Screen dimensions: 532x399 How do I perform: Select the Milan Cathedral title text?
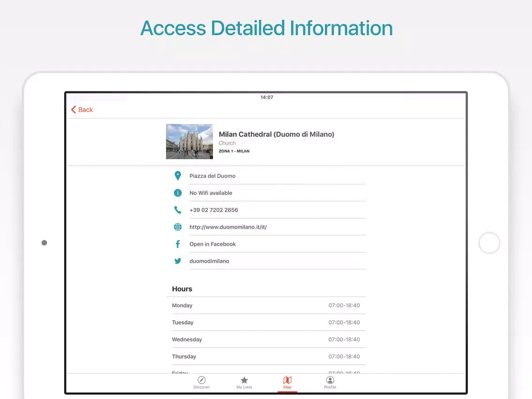(276, 134)
